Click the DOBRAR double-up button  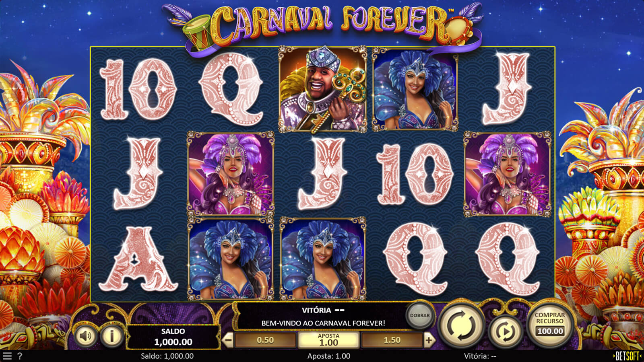tap(420, 315)
